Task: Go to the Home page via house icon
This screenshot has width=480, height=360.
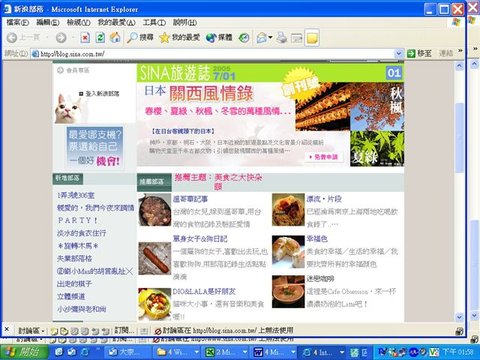Action: point(115,38)
